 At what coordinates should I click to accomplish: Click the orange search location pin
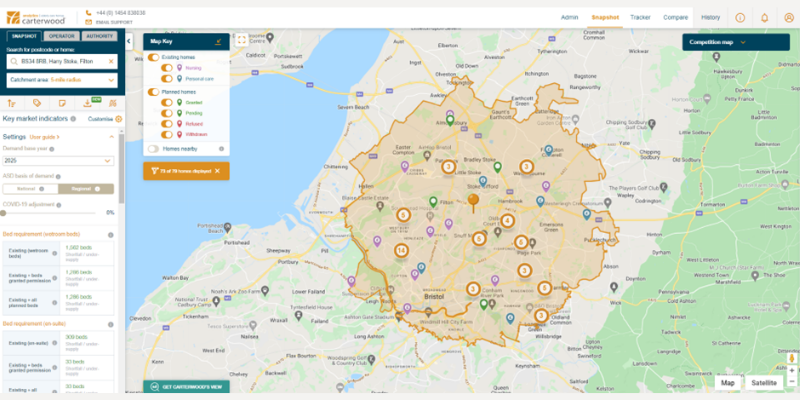click(473, 203)
